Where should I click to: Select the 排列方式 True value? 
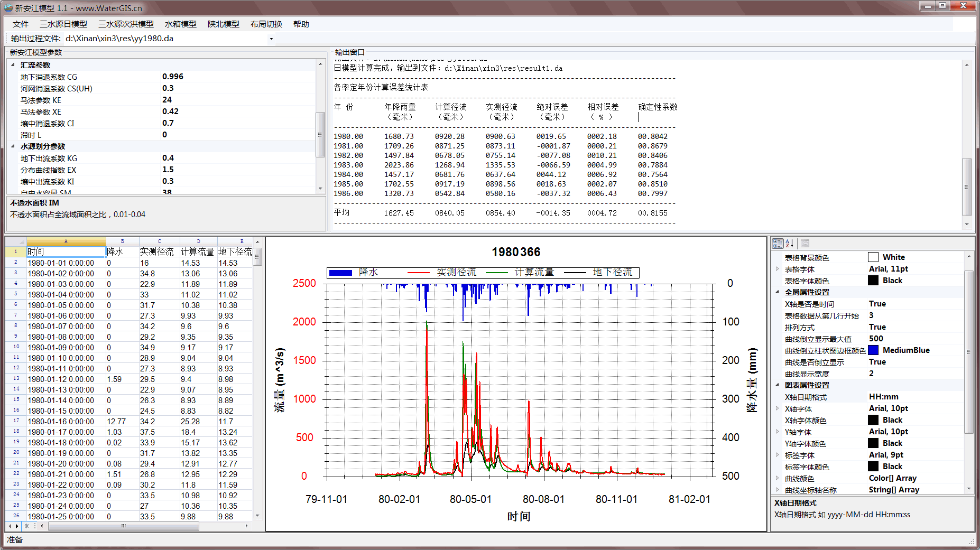[877, 327]
